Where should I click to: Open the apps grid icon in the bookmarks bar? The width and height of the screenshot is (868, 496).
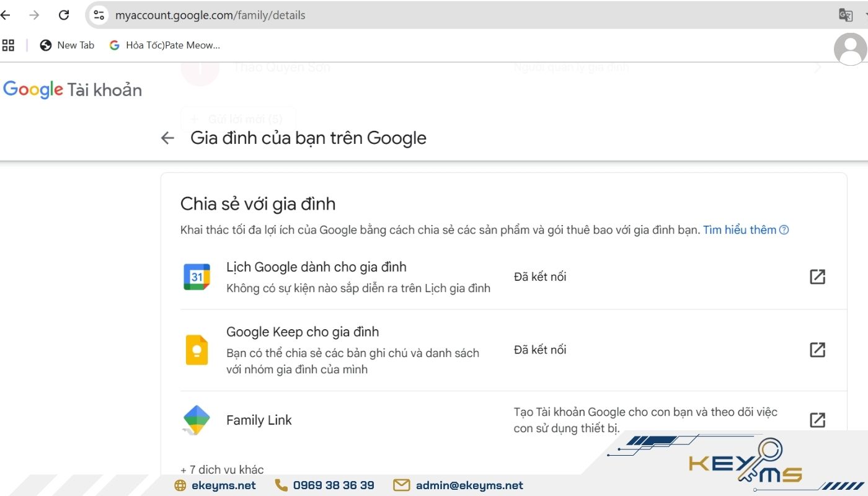tap(8, 45)
